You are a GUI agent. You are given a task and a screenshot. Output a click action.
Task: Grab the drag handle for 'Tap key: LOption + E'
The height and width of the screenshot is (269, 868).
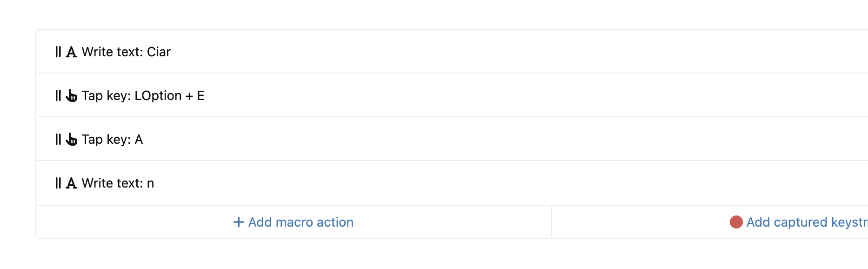click(58, 95)
